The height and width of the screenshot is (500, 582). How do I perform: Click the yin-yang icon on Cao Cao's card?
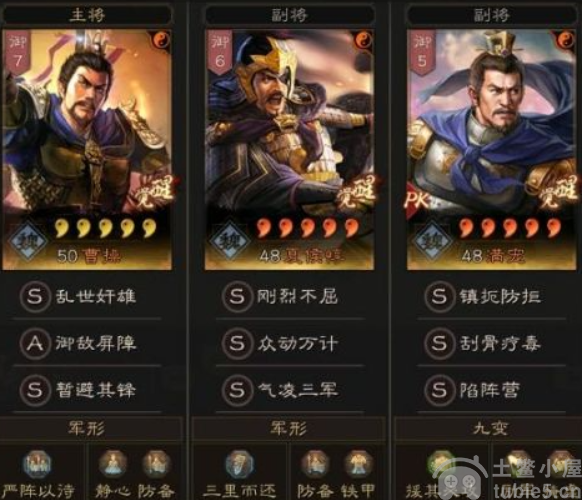pyautogui.click(x=161, y=40)
